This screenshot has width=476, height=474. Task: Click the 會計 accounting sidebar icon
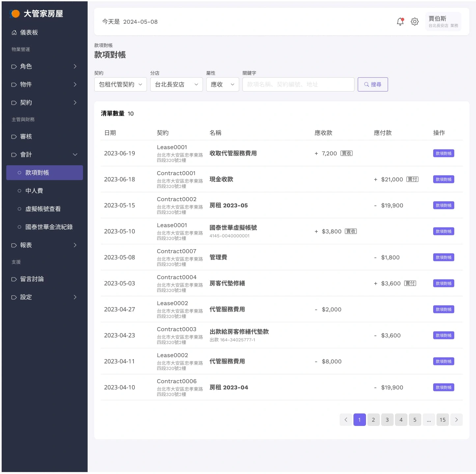(14, 155)
